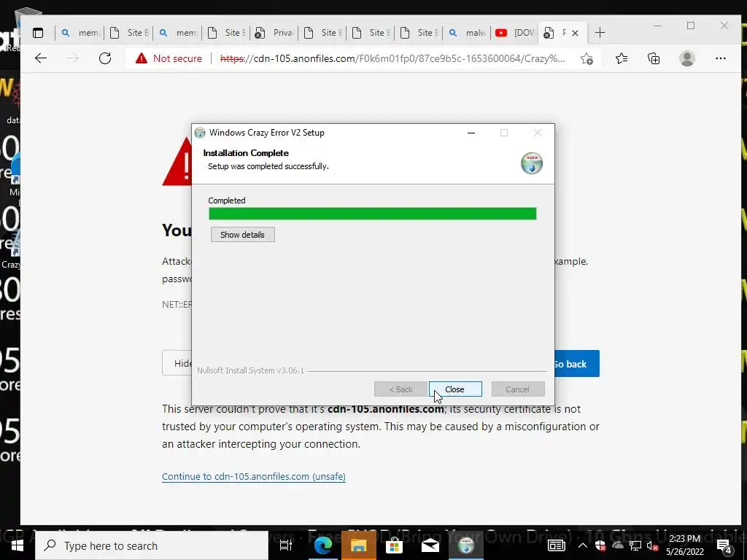
Task: Open the Windows Start menu
Action: coord(18,545)
